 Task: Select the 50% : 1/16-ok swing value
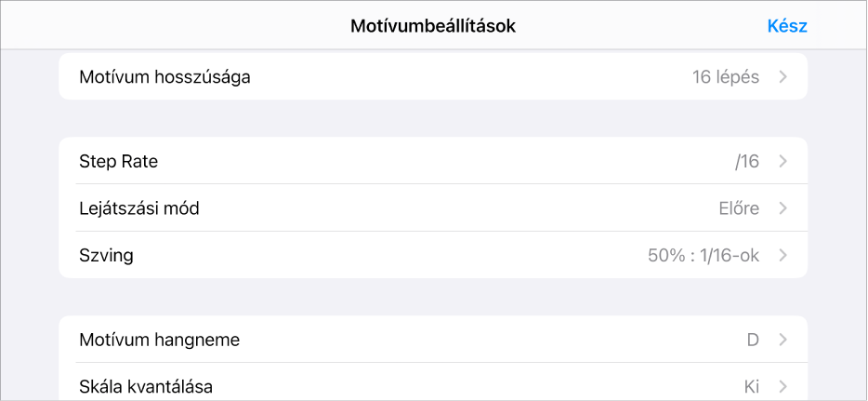click(703, 255)
